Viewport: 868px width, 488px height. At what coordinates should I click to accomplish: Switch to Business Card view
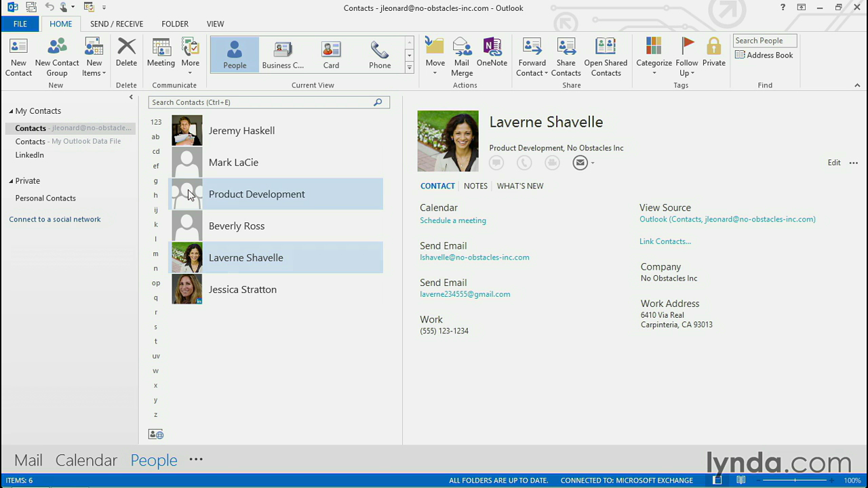point(283,54)
